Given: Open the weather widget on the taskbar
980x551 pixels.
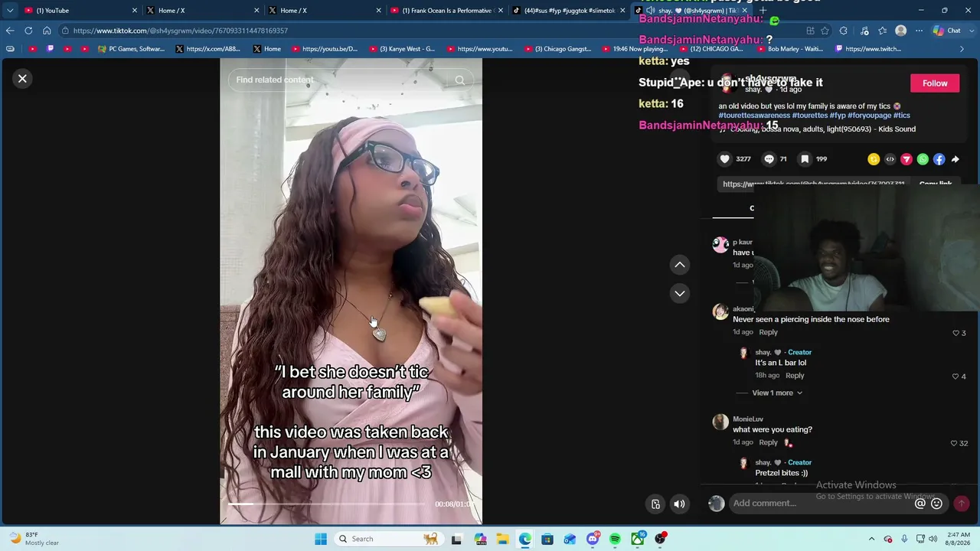Looking at the screenshot, I should tap(34, 539).
